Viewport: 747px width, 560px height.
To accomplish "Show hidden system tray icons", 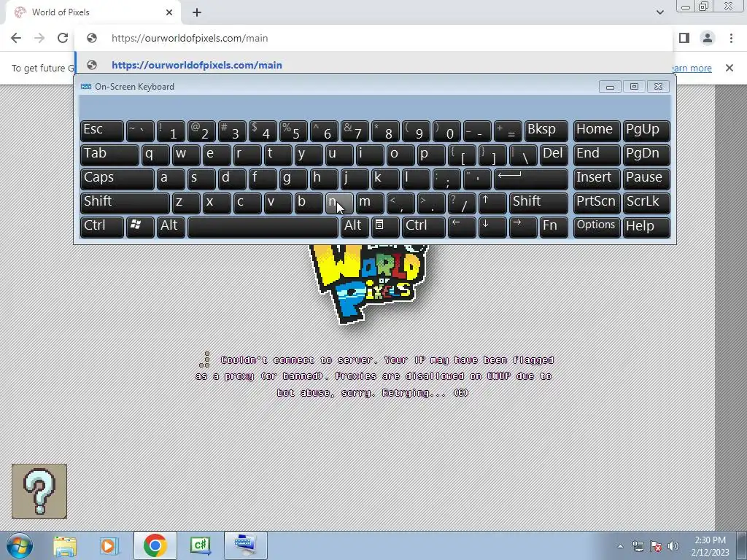I will [x=620, y=546].
